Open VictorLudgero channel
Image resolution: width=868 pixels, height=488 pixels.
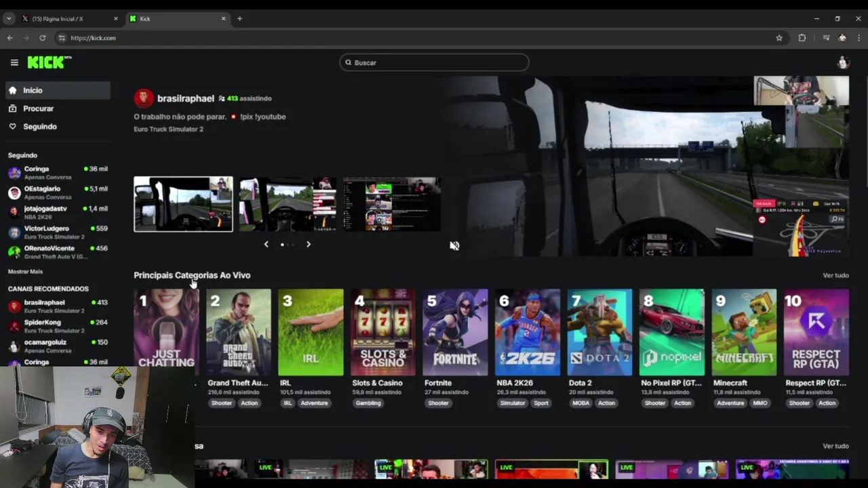pos(58,232)
